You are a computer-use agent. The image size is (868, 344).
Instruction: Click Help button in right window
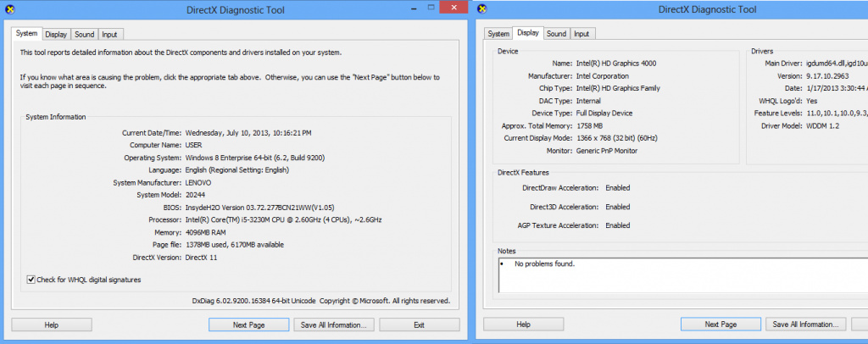coord(523,325)
